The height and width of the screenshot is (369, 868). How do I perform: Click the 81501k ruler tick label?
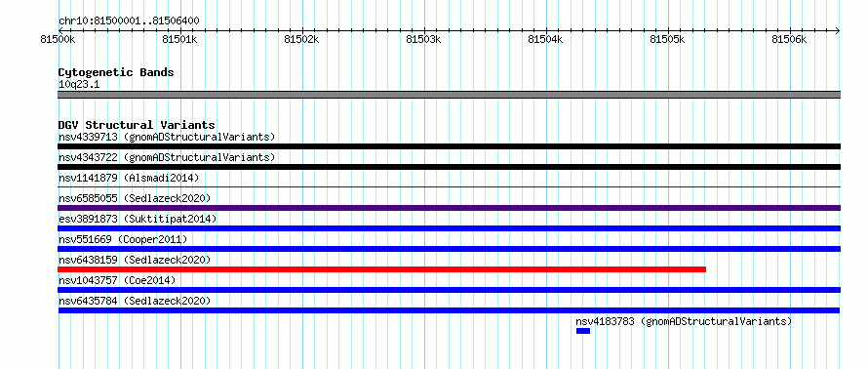pyautogui.click(x=179, y=39)
